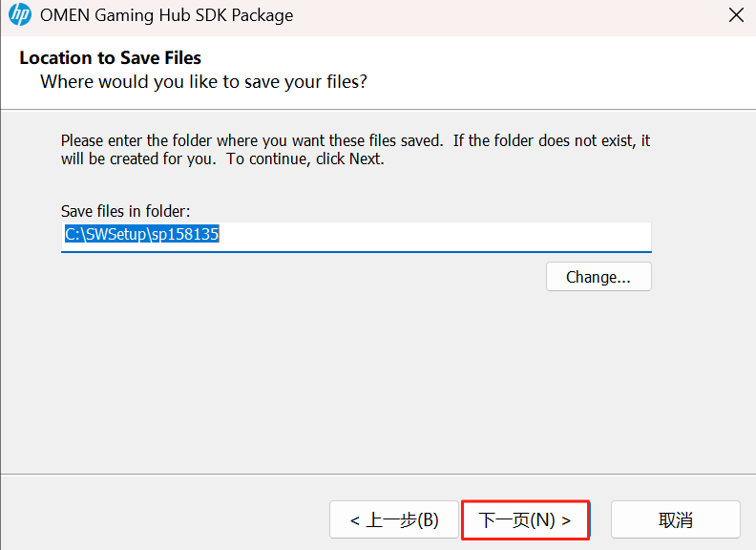
Task: Cancel setup with the 取消 button
Action: click(x=675, y=520)
